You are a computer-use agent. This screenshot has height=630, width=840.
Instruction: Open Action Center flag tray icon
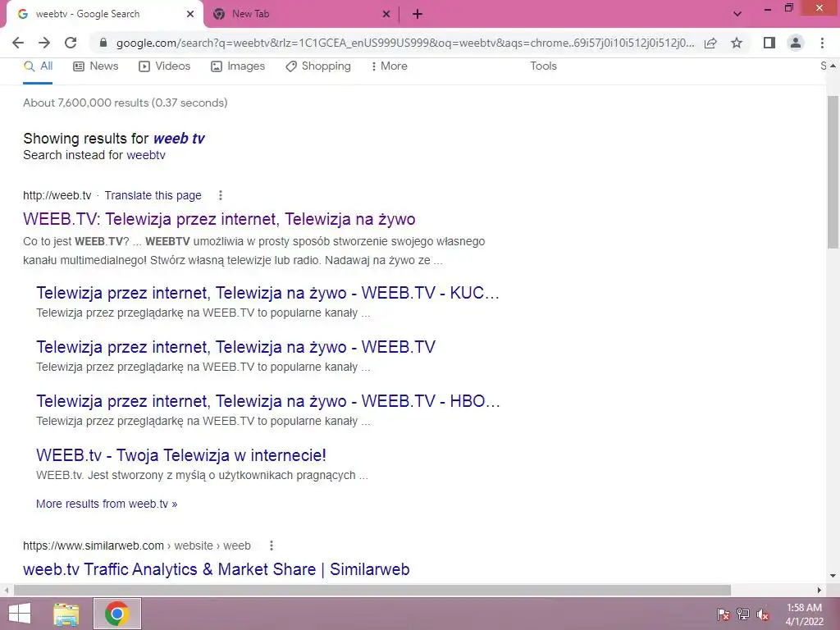(x=723, y=614)
